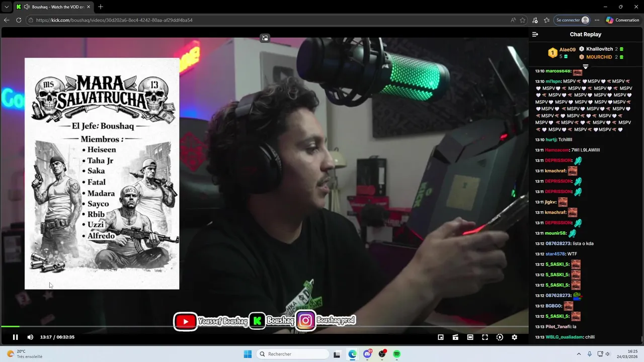644x362 pixels.
Task: Reload the current page
Action: (x=19, y=20)
